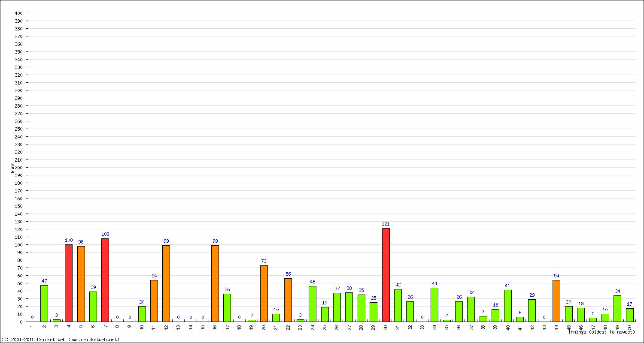Select the green 25-run bar at innings 29
This screenshot has height=343, width=644.
click(x=374, y=312)
